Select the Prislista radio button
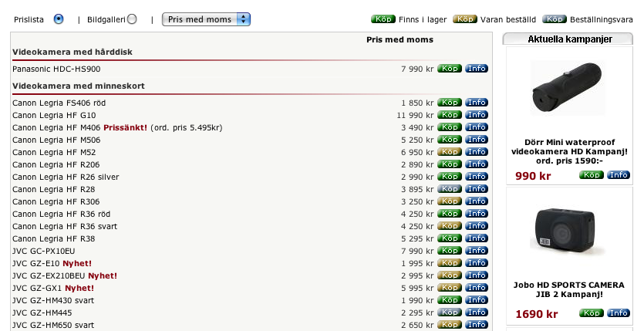This screenshot has width=644, height=331. coord(59,19)
